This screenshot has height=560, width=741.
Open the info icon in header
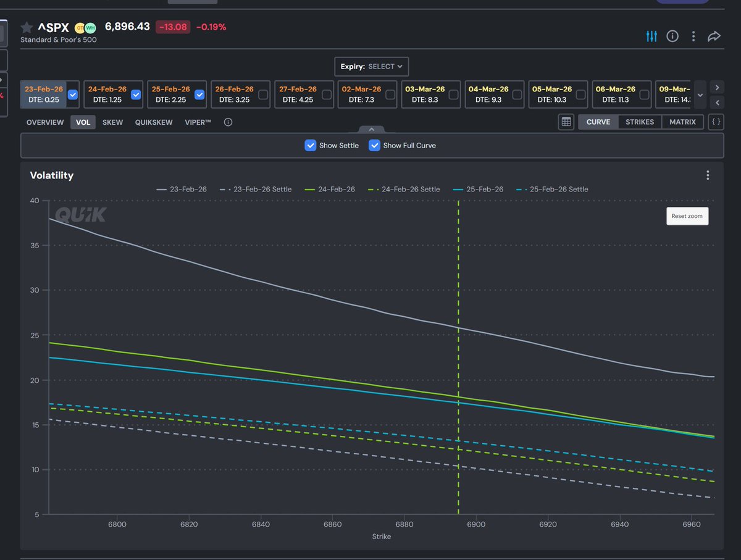tap(672, 36)
